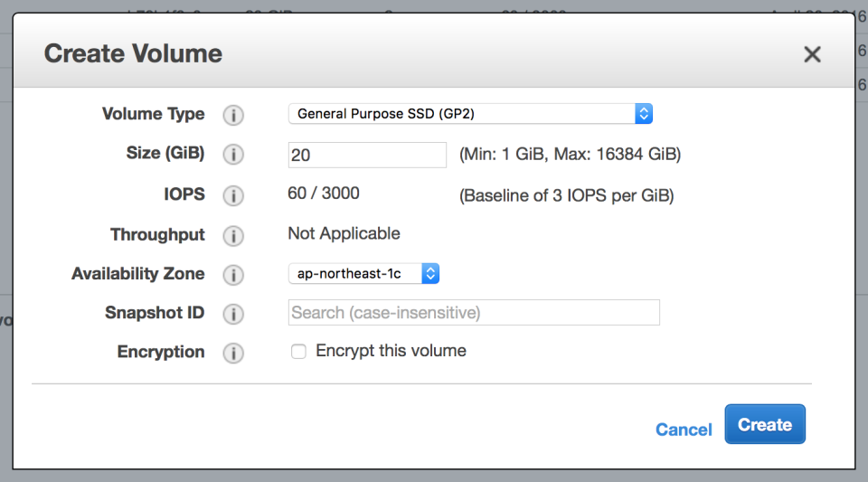Viewport: 868px width, 482px height.
Task: Click the info icon next to Volume Type
Action: click(x=233, y=115)
